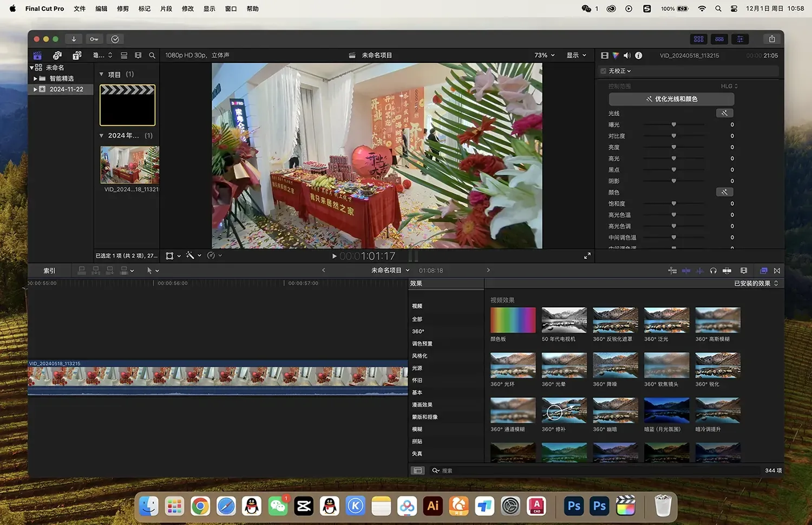The image size is (812, 525).
Task: Open the import media arrow button
Action: (x=74, y=39)
